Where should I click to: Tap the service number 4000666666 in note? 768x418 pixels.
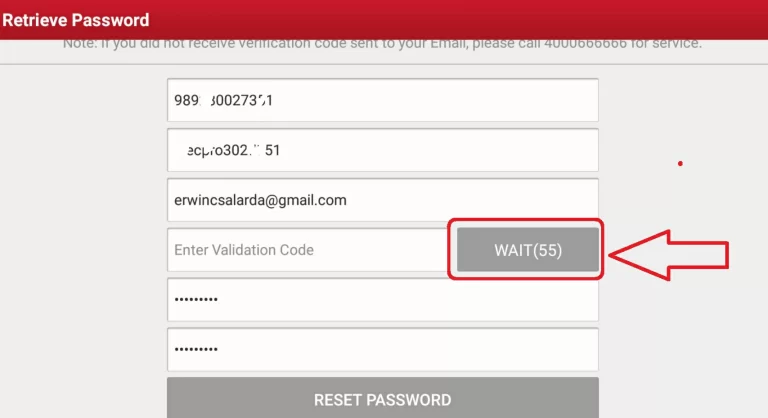click(x=585, y=44)
